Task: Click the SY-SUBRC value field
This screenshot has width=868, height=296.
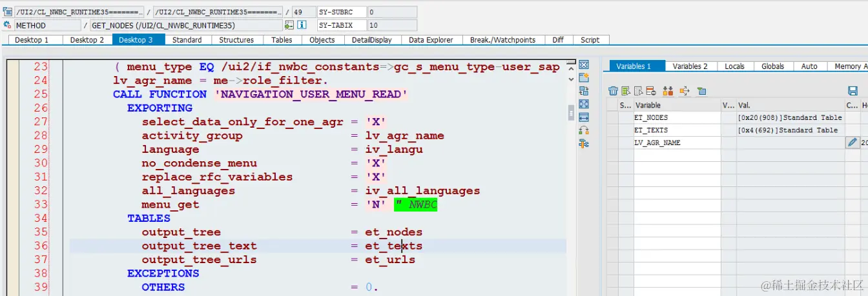Action: click(391, 12)
